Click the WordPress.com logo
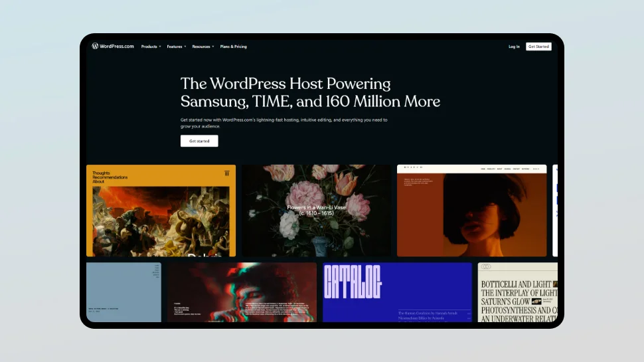The image size is (644, 362). click(113, 46)
